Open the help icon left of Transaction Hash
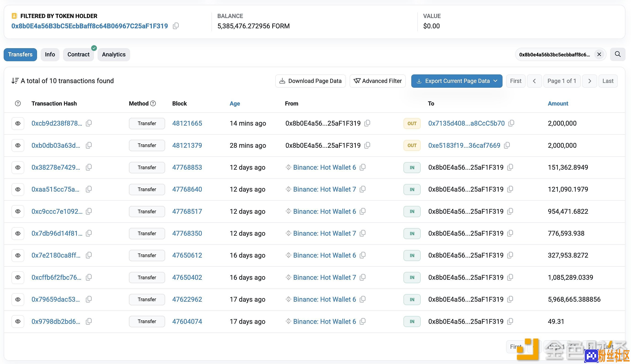Image resolution: width=631 pixels, height=364 pixels. 18,103
